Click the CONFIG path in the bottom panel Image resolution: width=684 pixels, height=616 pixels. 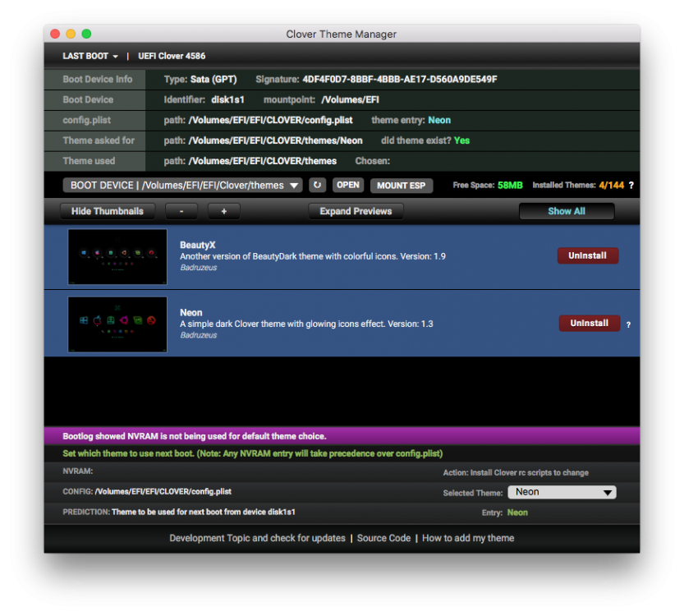[163, 492]
